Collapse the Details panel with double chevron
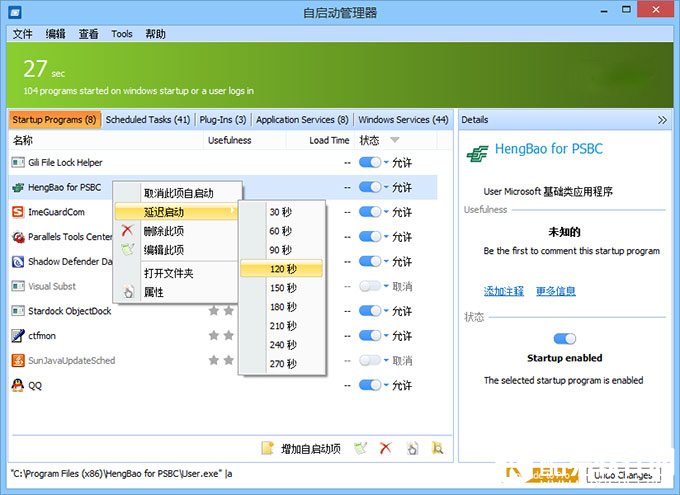This screenshot has width=680, height=495. (x=662, y=120)
